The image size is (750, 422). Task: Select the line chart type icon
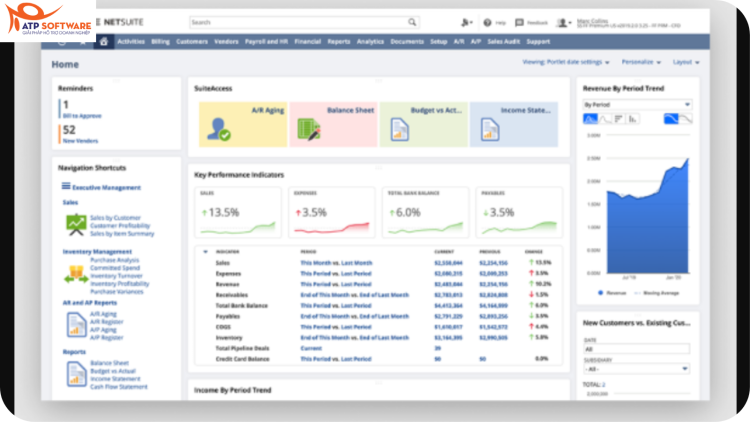(605, 119)
